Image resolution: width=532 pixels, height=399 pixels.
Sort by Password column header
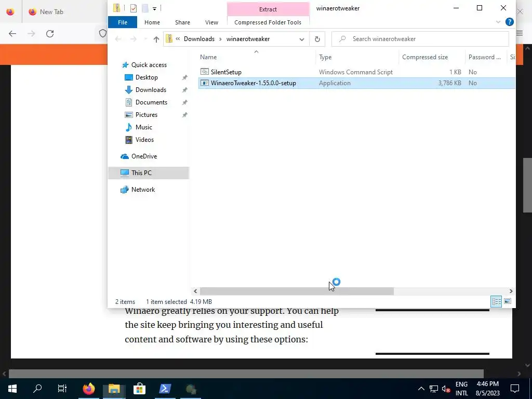point(486,57)
